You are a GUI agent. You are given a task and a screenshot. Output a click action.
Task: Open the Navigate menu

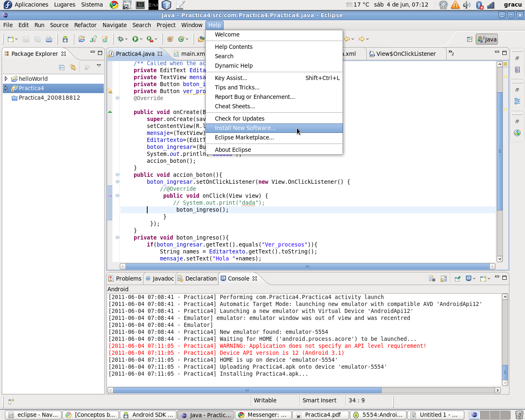tap(114, 25)
